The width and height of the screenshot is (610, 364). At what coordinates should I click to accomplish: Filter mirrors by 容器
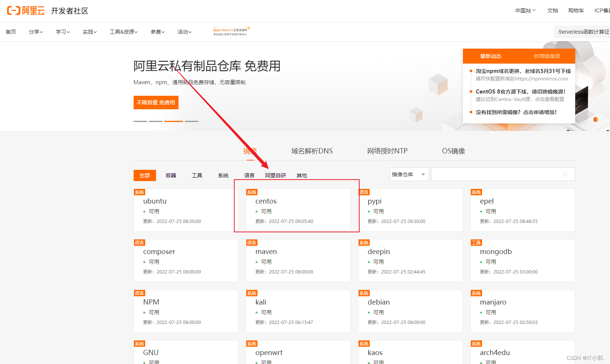[x=171, y=175]
